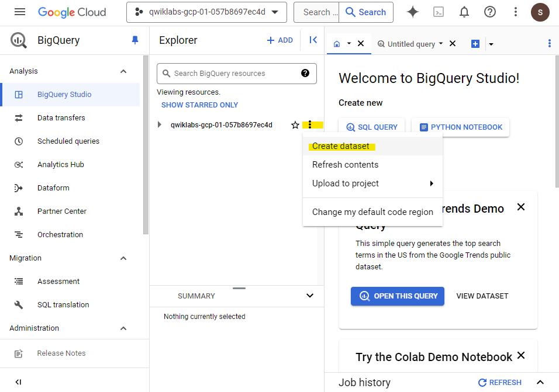Click the welcome page vertical scrollbar
Viewport: 559px width, 392px height.
pyautogui.click(x=557, y=121)
